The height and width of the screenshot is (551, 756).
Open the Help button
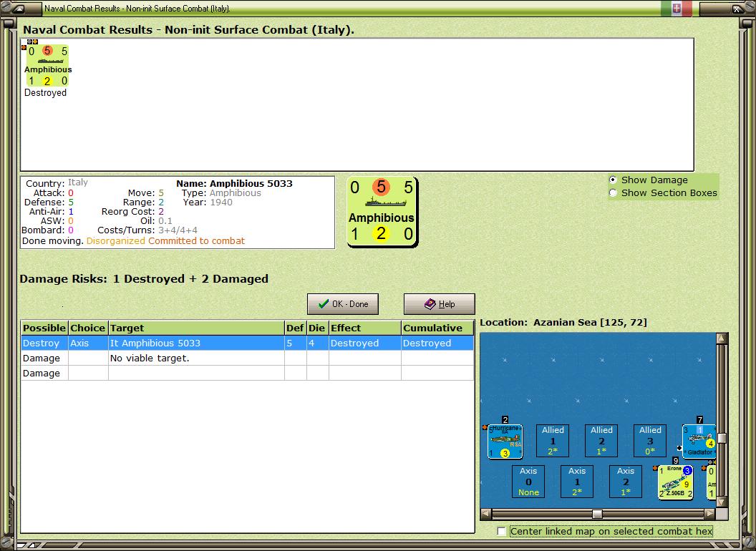440,304
